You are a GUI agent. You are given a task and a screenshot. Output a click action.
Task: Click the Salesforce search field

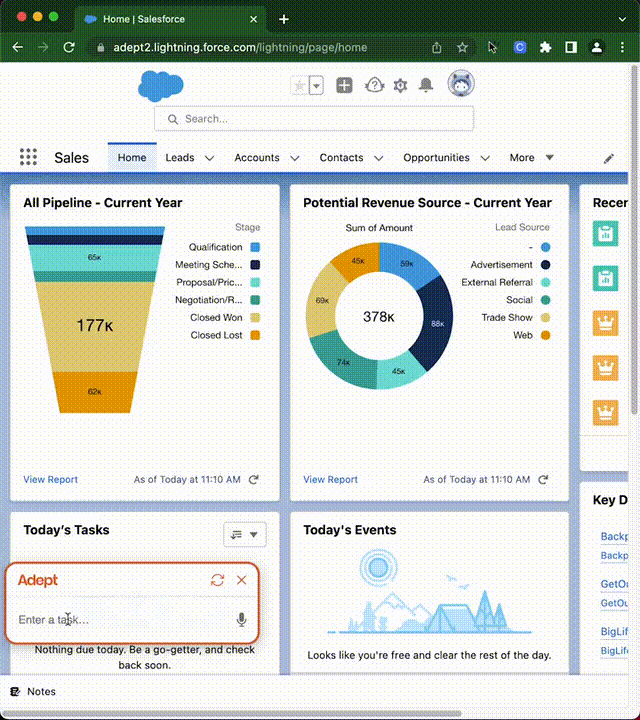[314, 119]
